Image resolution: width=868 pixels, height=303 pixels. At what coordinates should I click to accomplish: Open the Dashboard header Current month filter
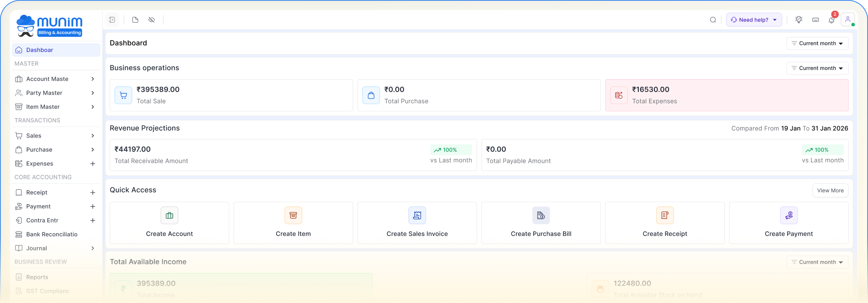pyautogui.click(x=817, y=44)
